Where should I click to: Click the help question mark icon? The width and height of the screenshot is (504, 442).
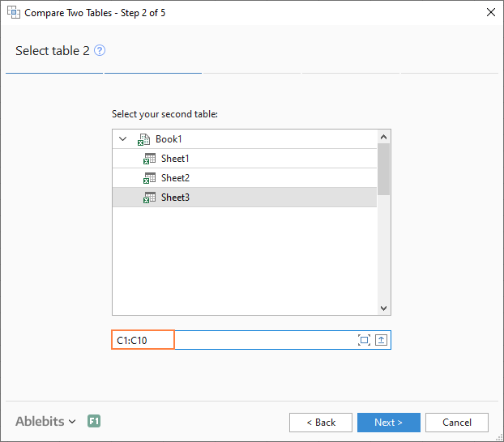tap(100, 50)
